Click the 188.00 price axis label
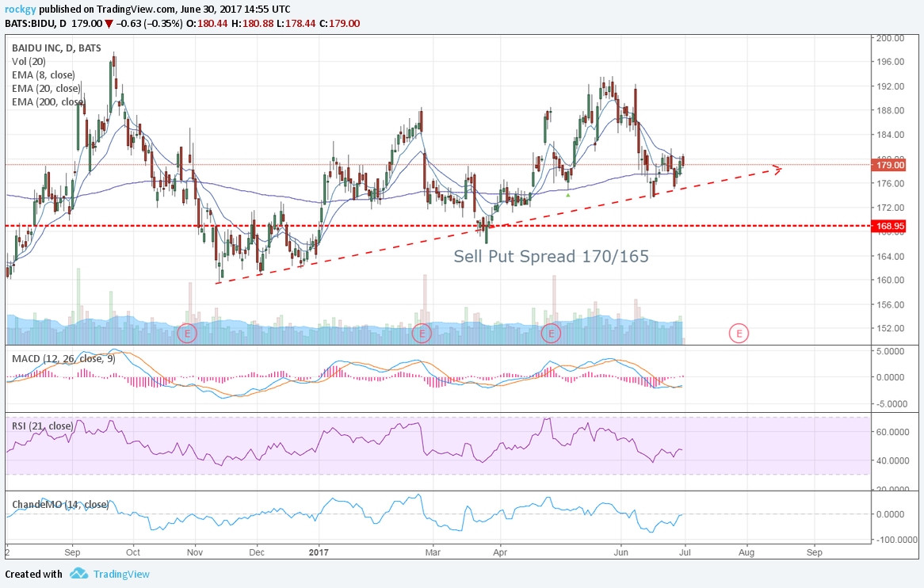The height and width of the screenshot is (588, 924). tap(891, 111)
